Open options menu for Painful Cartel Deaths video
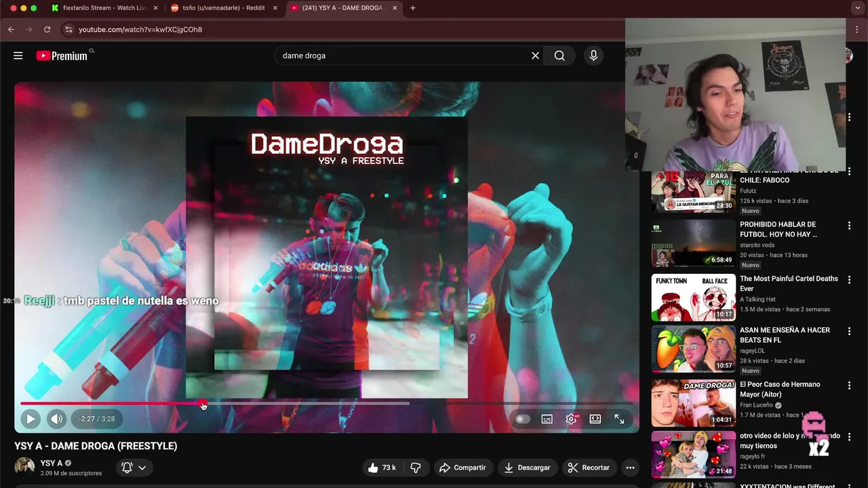The image size is (868, 488). [x=849, y=280]
